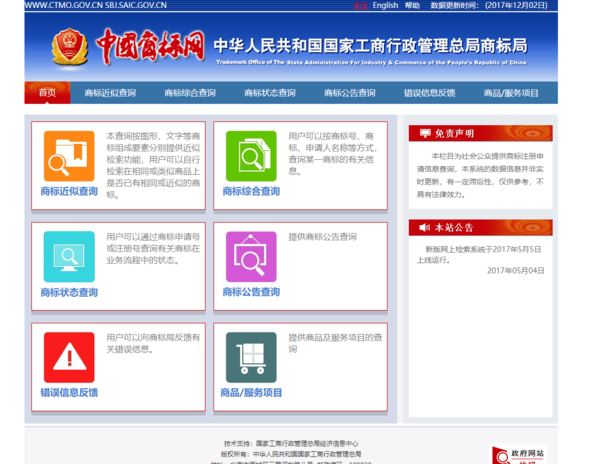Click the green 商标综合查询 document search icon
600x464 pixels.
click(x=251, y=156)
